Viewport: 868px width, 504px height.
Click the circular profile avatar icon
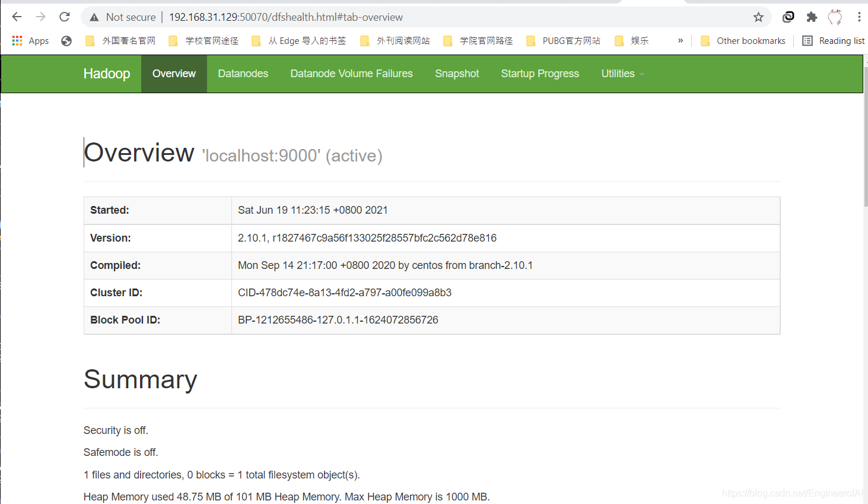pyautogui.click(x=835, y=17)
